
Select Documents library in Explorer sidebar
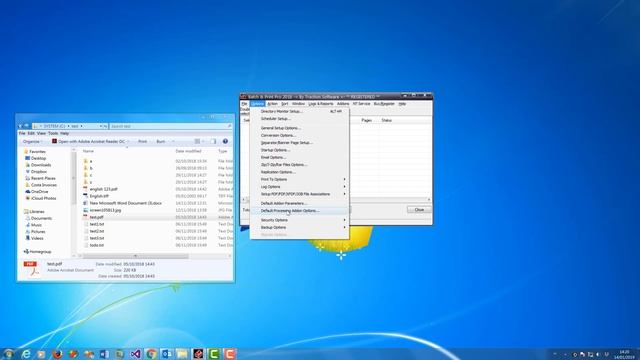pyautogui.click(x=41, y=218)
